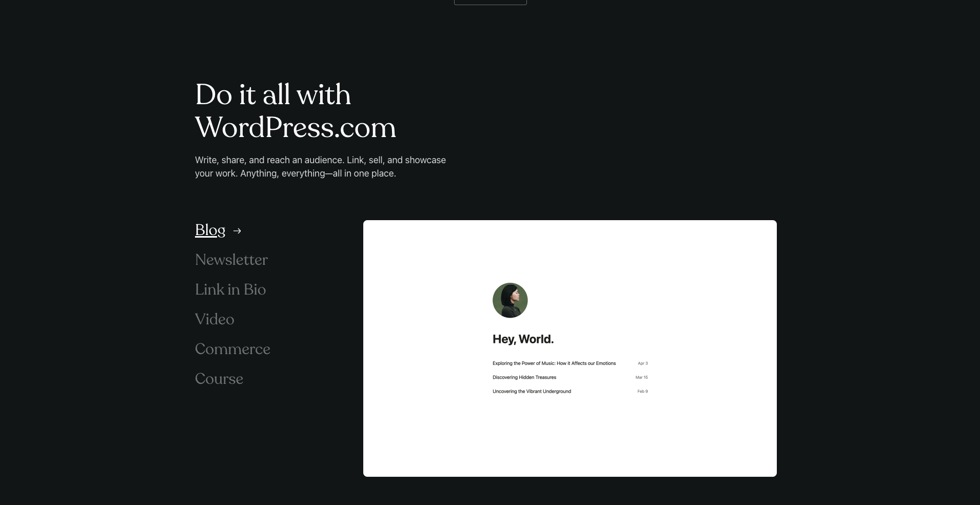Click the Apr 3 post date
The width and height of the screenshot is (980, 505).
[x=643, y=363]
